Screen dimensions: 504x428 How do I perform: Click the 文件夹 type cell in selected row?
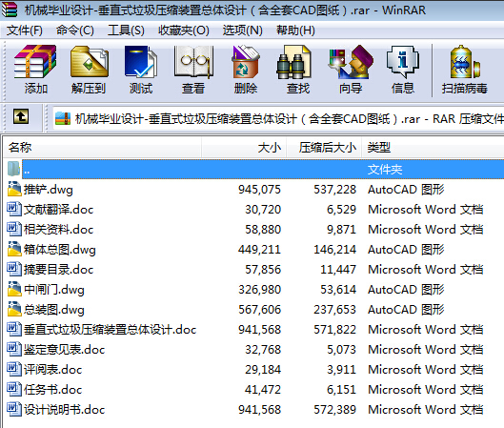[x=385, y=169]
